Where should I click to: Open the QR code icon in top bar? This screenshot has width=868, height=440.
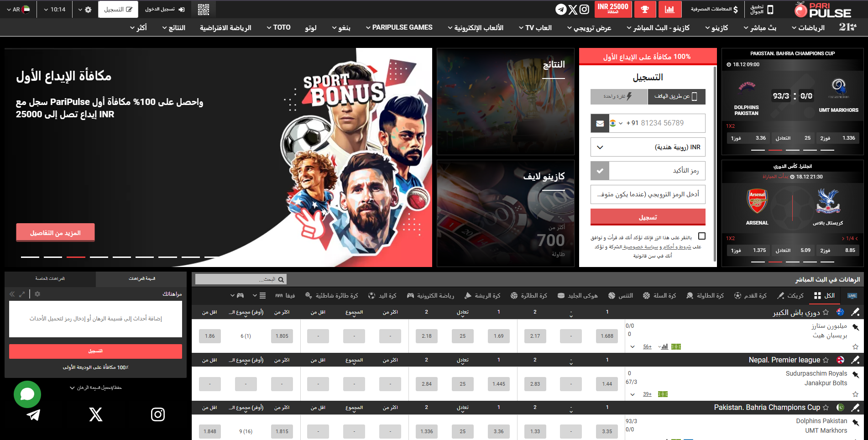point(204,10)
